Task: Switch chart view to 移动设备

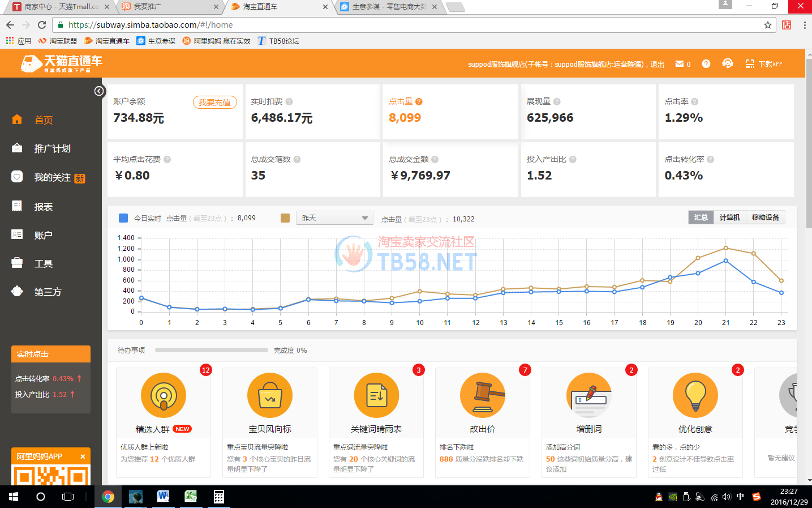Action: pyautogui.click(x=765, y=217)
